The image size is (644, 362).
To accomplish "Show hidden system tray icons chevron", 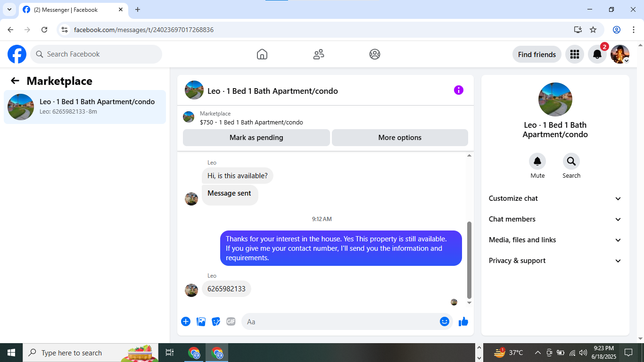I will 537,353.
